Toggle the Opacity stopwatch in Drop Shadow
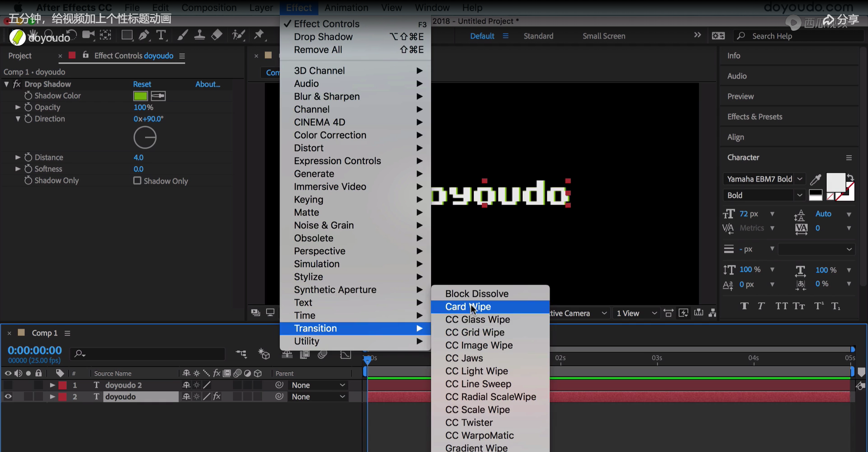Image resolution: width=868 pixels, height=452 pixels. click(28, 107)
